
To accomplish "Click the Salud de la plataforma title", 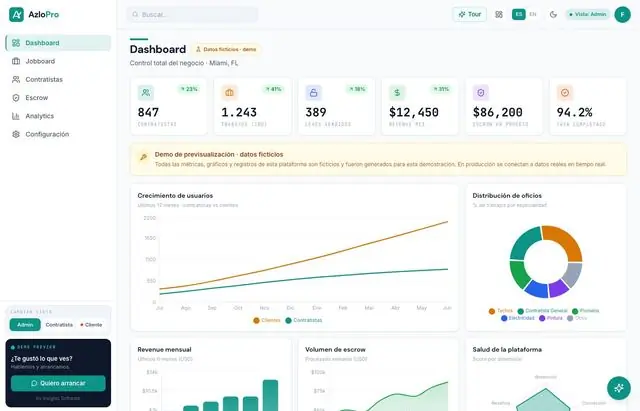I will click(507, 350).
